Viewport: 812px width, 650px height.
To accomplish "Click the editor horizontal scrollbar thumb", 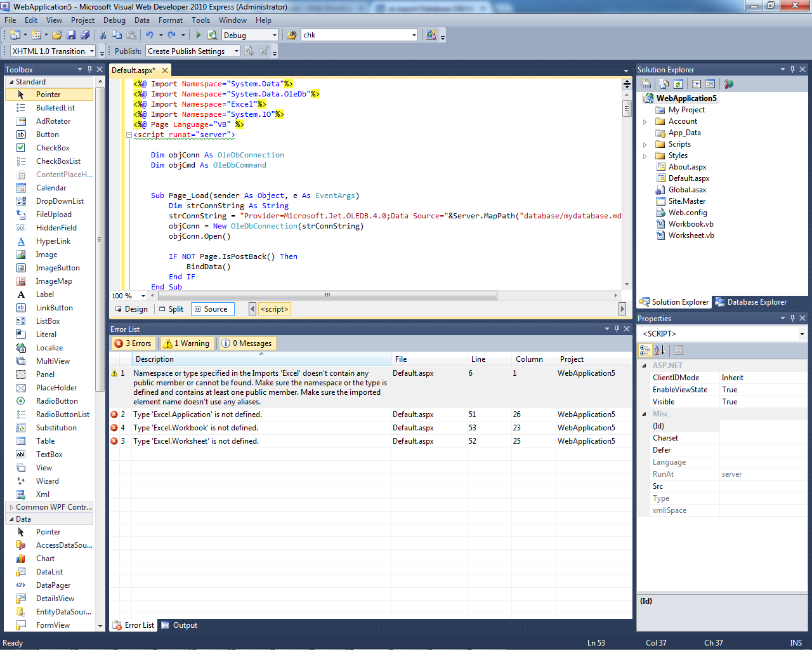I will coord(327,296).
